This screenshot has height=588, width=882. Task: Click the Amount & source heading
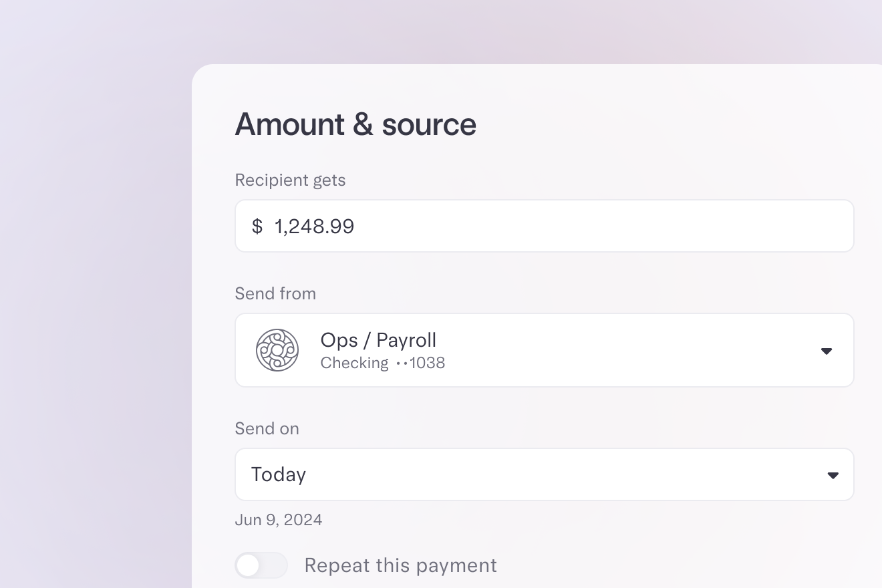tap(355, 124)
